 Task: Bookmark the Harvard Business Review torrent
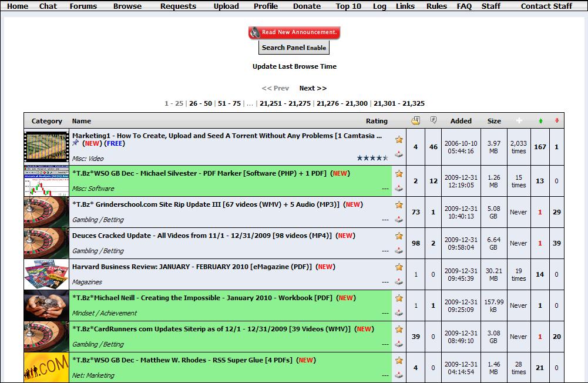click(x=399, y=267)
